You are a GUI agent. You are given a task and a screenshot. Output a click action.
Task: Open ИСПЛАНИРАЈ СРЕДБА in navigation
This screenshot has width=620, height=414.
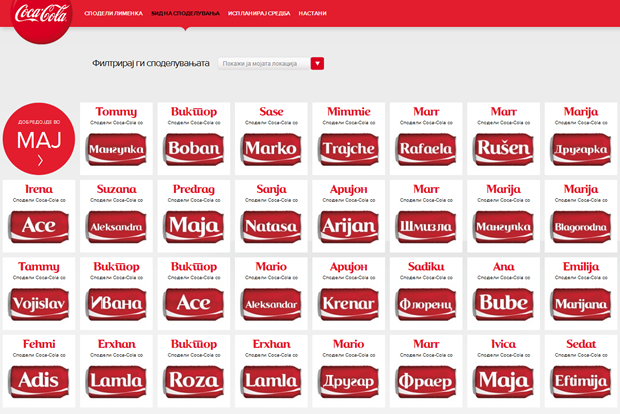tap(259, 13)
